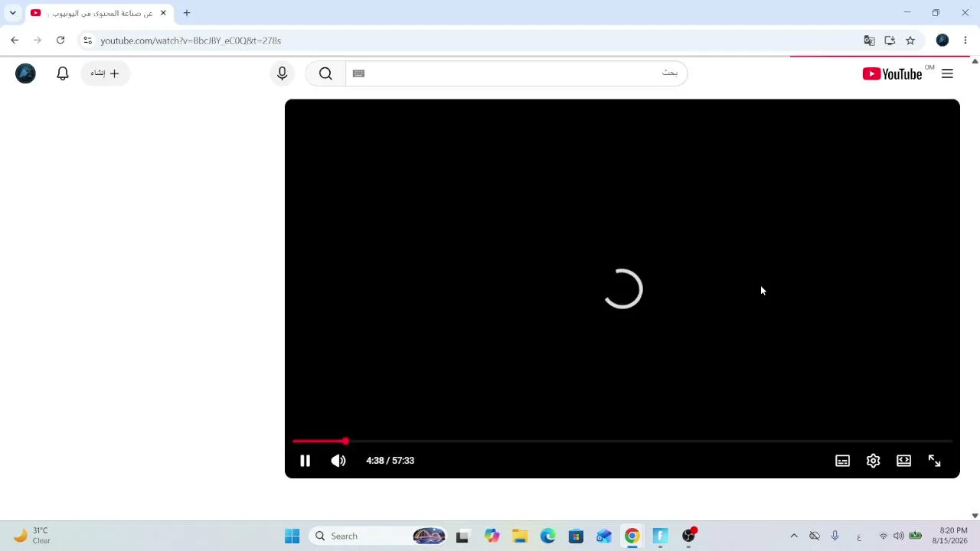This screenshot has width=980, height=551.
Task: Switch to theater mode view
Action: pyautogui.click(x=903, y=461)
